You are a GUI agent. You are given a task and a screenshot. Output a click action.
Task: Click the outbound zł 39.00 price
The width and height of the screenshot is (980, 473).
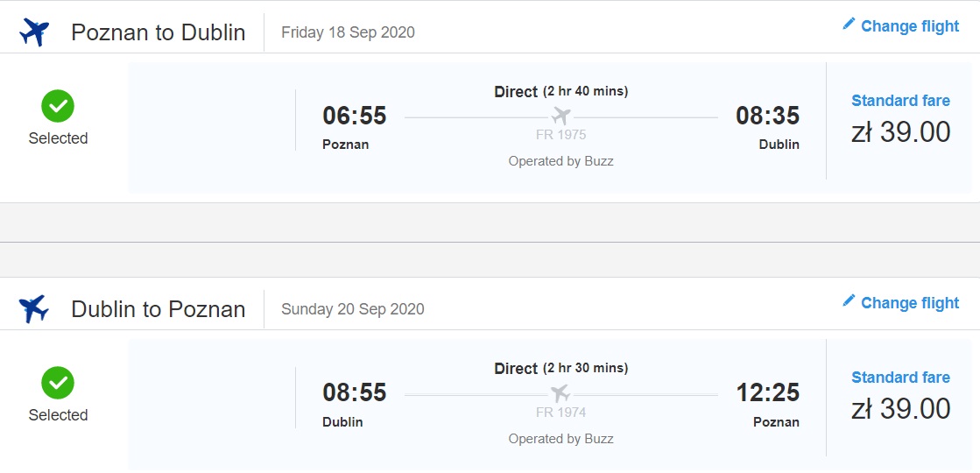900,132
